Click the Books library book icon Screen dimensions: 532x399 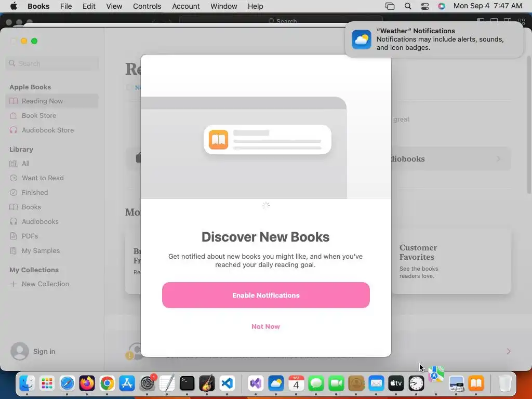tap(13, 207)
